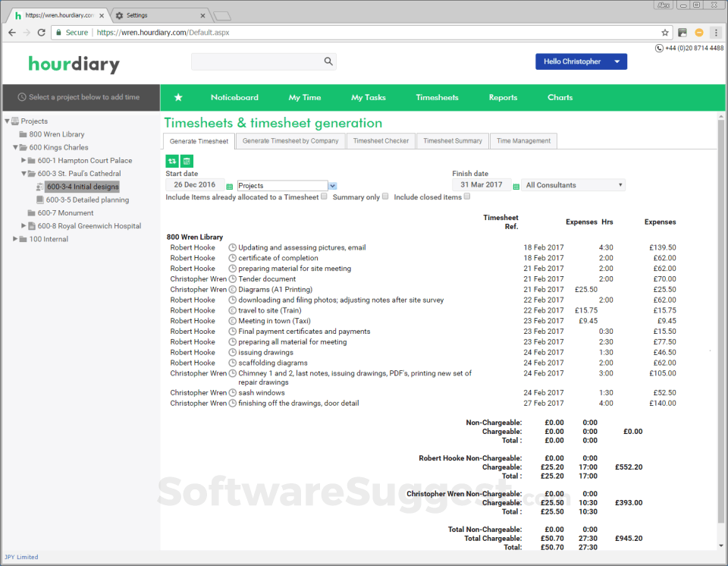Tick the Summary only checkbox

click(385, 197)
